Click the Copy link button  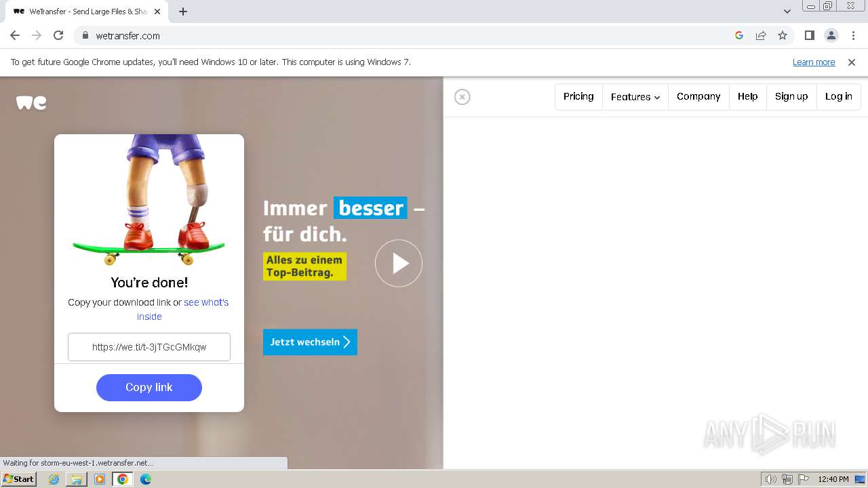click(x=149, y=388)
